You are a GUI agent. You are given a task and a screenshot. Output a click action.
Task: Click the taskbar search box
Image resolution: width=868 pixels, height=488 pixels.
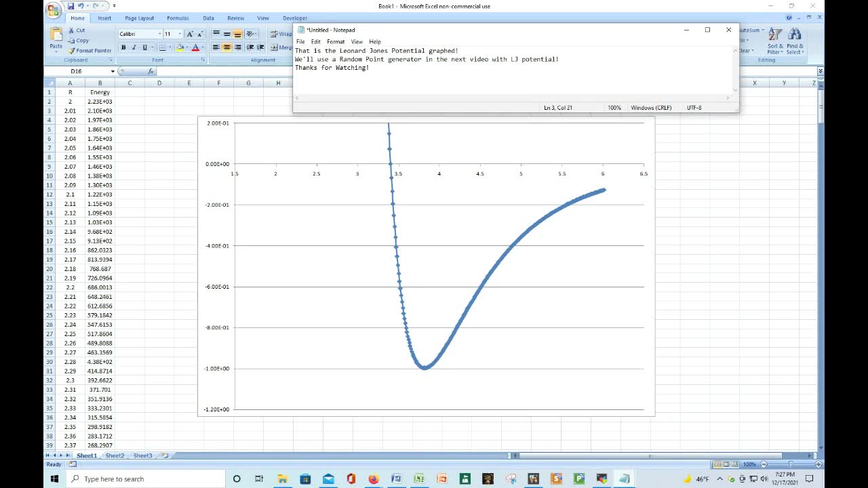pyautogui.click(x=144, y=479)
